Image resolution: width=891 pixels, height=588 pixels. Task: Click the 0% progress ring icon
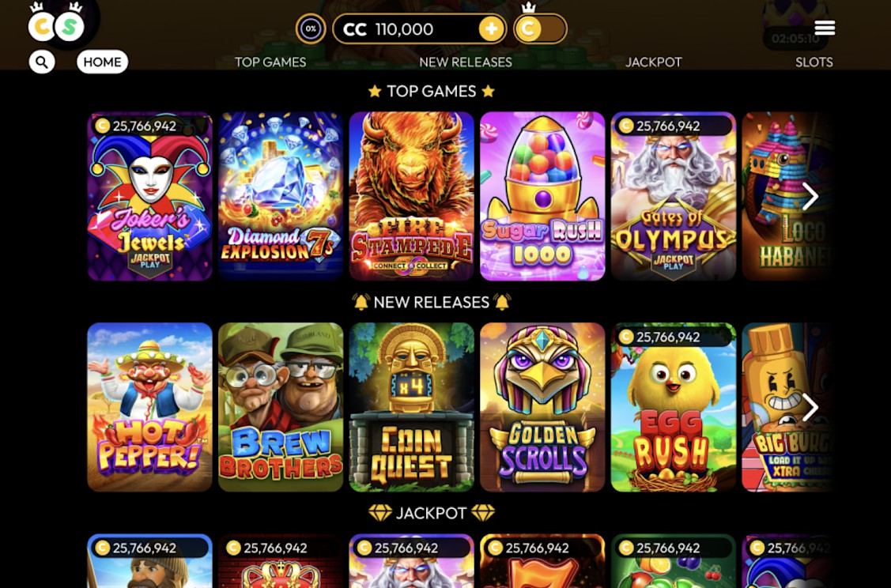click(311, 28)
